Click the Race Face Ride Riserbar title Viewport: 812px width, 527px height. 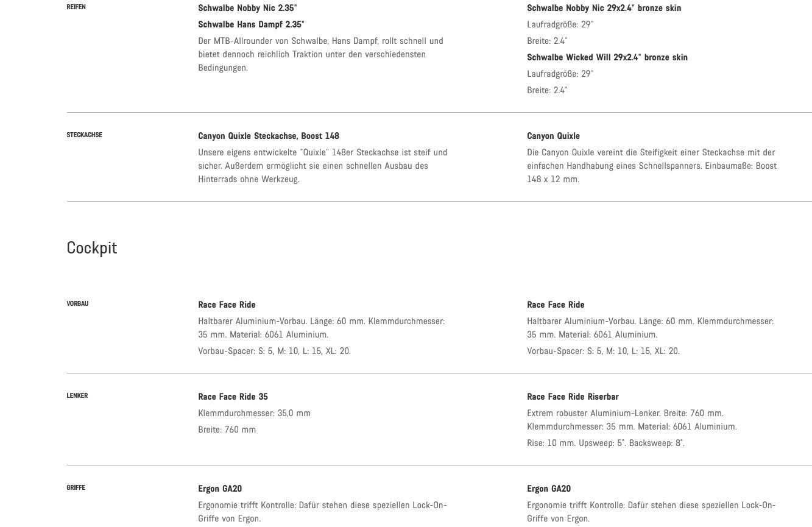573,397
